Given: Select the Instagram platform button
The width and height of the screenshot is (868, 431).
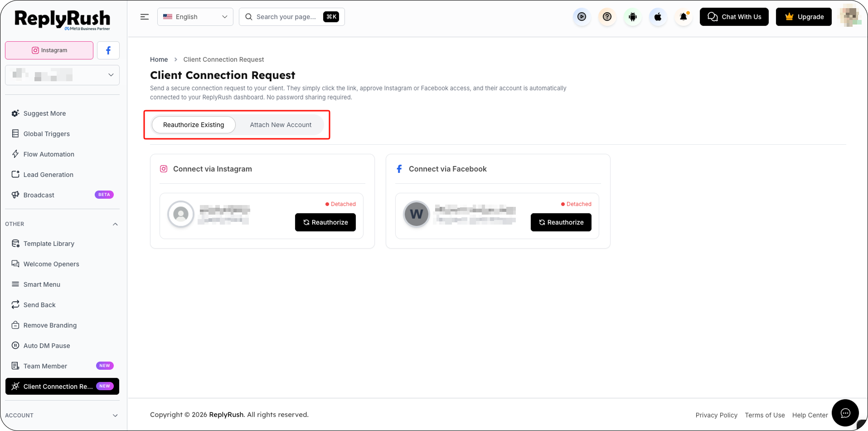Looking at the screenshot, I should 49,50.
